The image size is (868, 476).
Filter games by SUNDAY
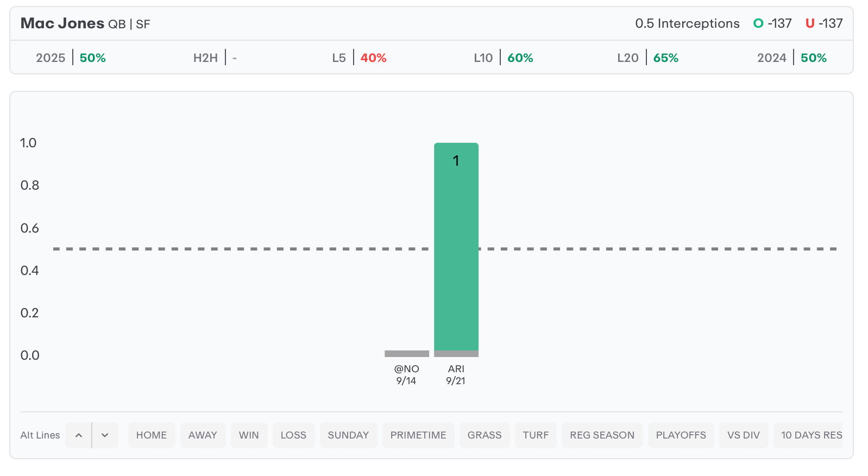click(x=348, y=435)
